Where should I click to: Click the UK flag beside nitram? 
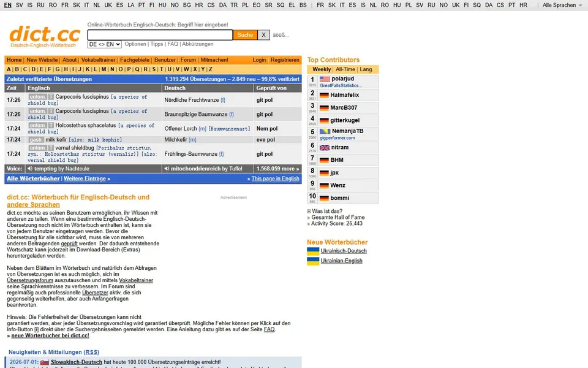point(325,148)
